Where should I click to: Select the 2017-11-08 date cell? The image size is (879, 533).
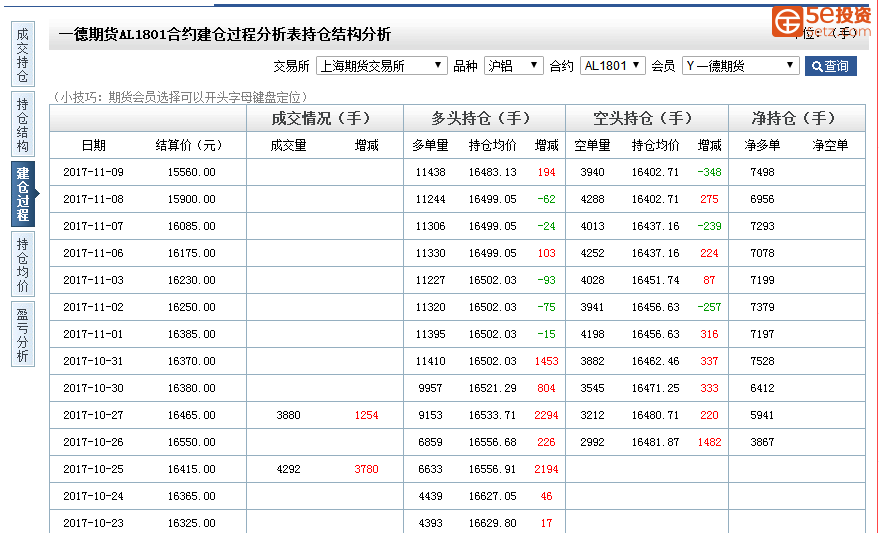coord(94,199)
